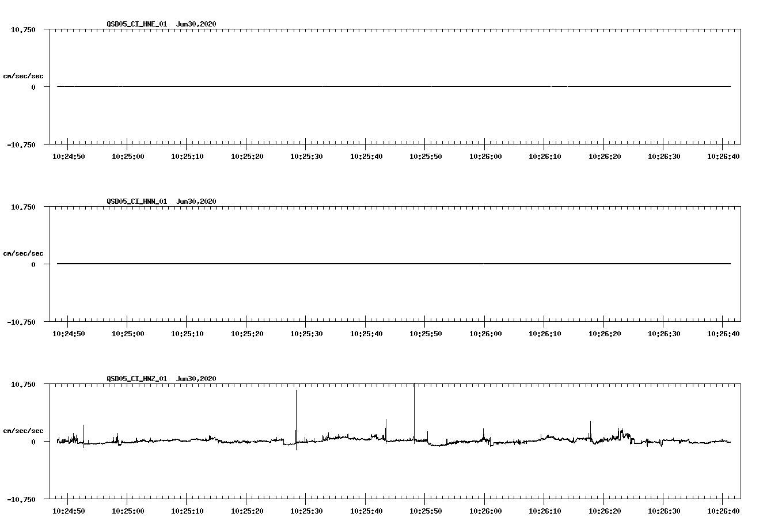Click 10:26:00 time label under HNE plot
The width and height of the screenshot is (782, 532).
pos(485,156)
